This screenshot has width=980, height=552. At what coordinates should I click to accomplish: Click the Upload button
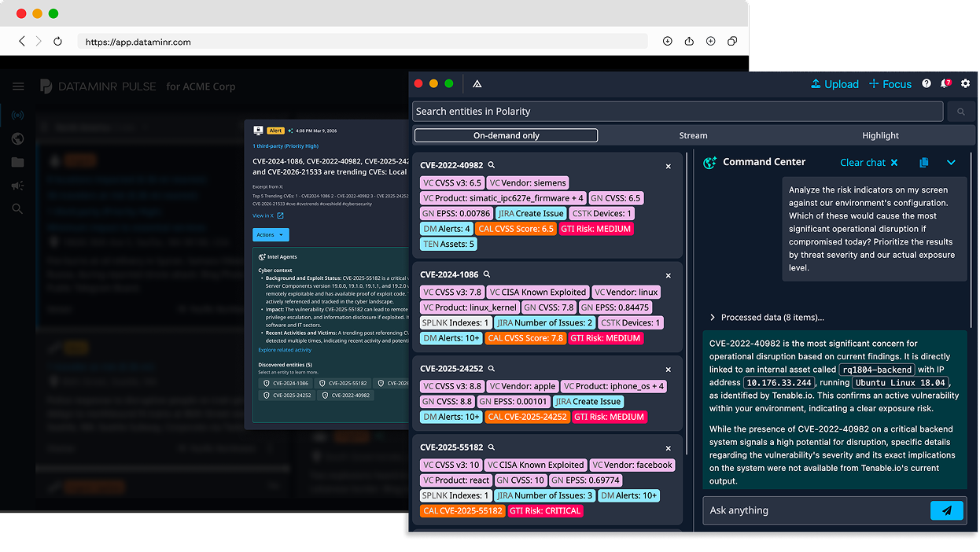[x=834, y=84]
